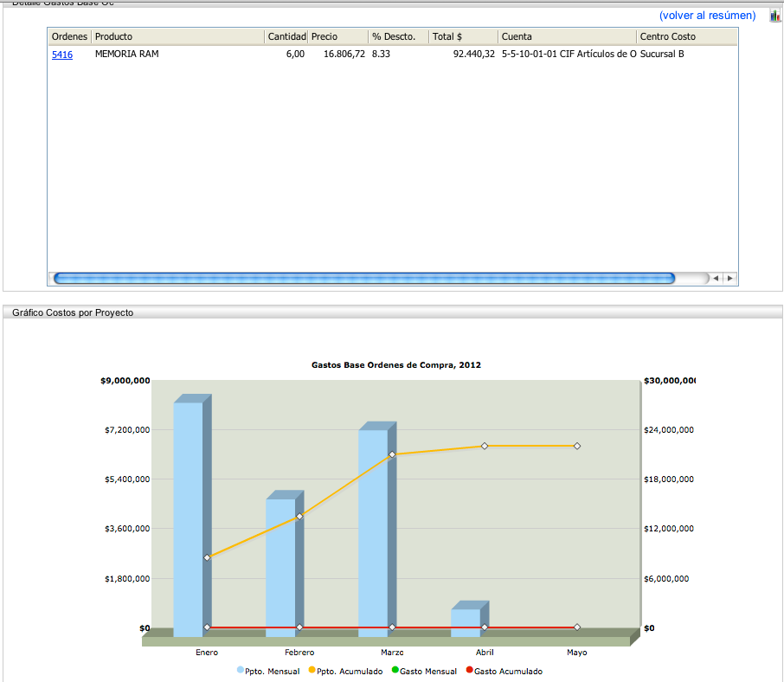Select the 5-5-10-01-01 CIF account cell
The height and width of the screenshot is (682, 784).
pyautogui.click(x=569, y=54)
